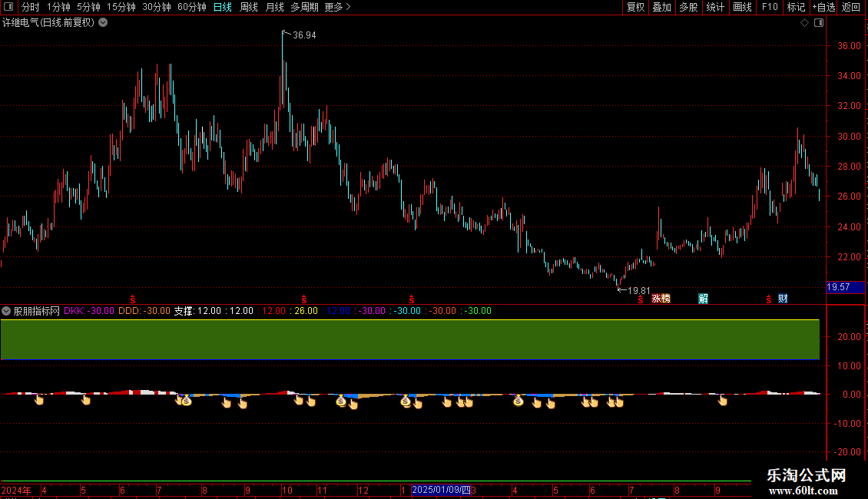The height and width of the screenshot is (499, 868).
Task: Click the DDD:-30.00 indicator value
Action: coord(144,311)
